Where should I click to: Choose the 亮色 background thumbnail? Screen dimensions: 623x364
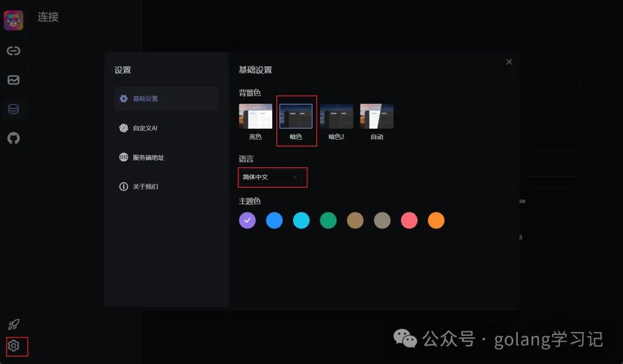256,116
